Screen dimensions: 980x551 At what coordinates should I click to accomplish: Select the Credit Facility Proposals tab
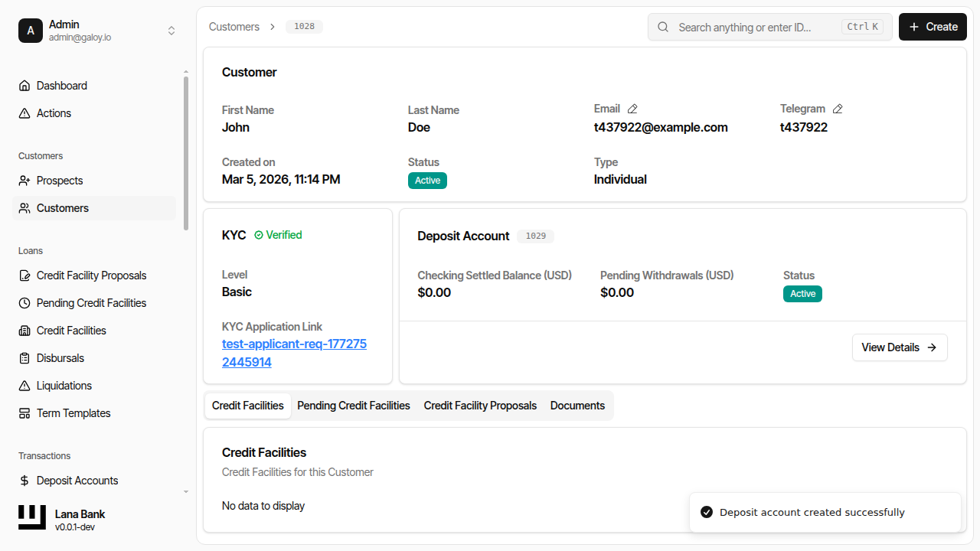480,405
